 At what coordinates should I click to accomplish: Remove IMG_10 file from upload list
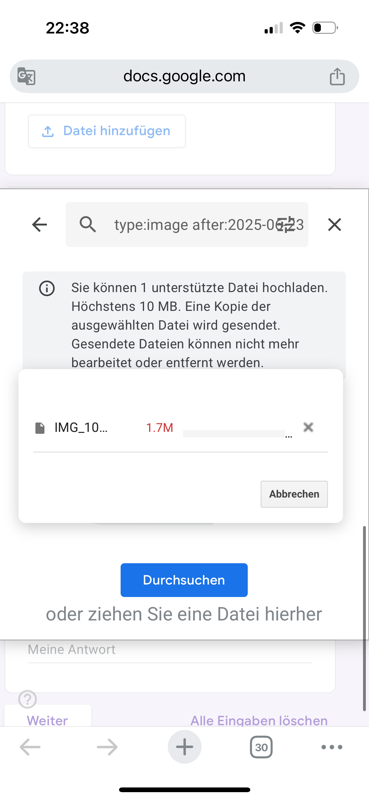pos(308,427)
